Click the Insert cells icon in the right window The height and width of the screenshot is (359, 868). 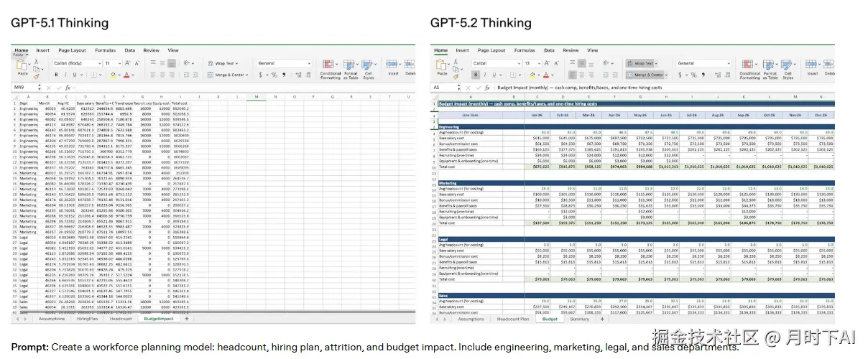point(811,64)
